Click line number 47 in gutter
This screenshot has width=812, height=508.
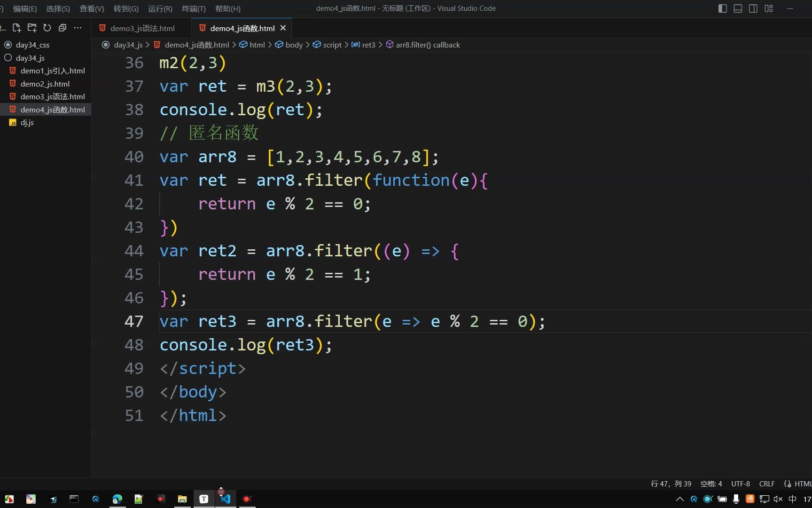point(134,321)
